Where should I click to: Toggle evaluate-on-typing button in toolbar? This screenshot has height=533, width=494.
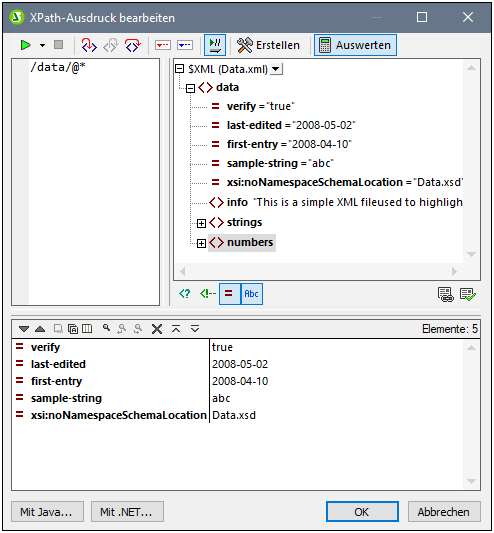click(x=215, y=45)
